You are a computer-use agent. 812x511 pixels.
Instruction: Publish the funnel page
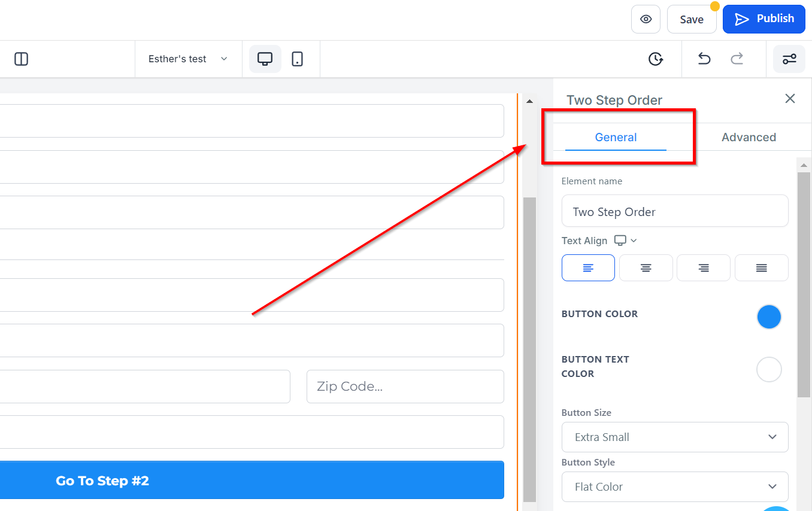click(764, 19)
